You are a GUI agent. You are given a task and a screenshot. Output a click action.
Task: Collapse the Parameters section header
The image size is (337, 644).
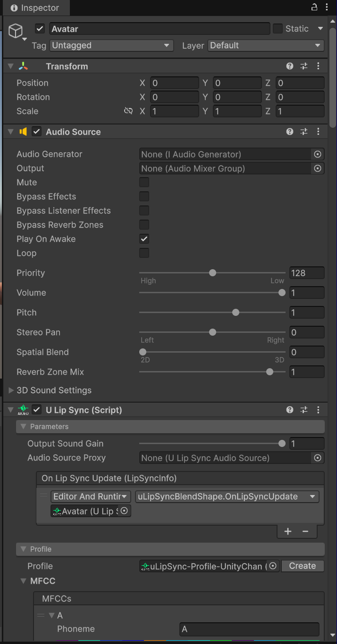click(23, 427)
